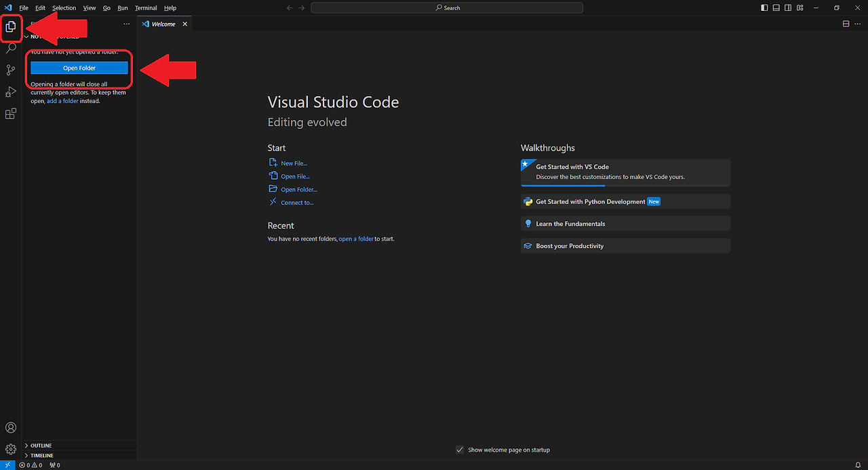Click the Open Folder... link under Start

click(299, 189)
